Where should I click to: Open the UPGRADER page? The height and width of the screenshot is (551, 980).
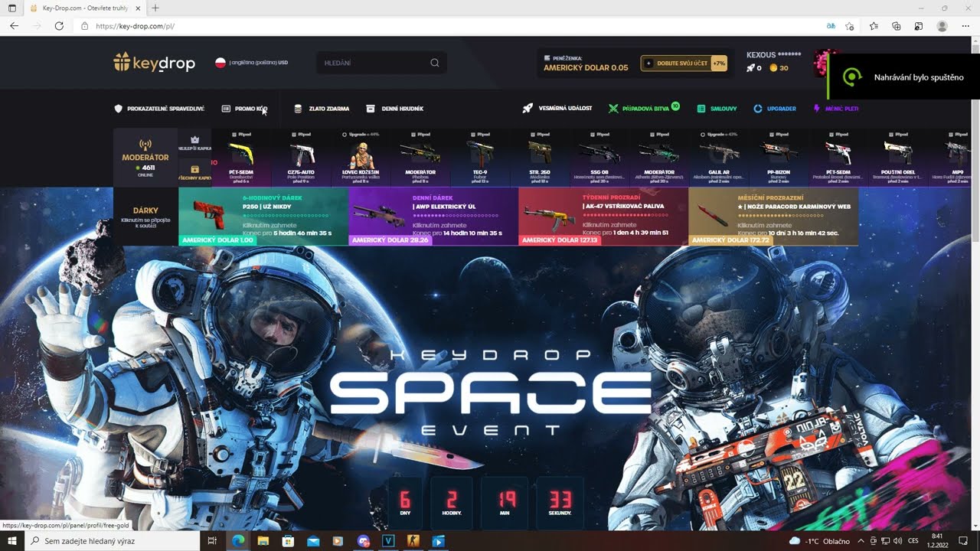775,109
